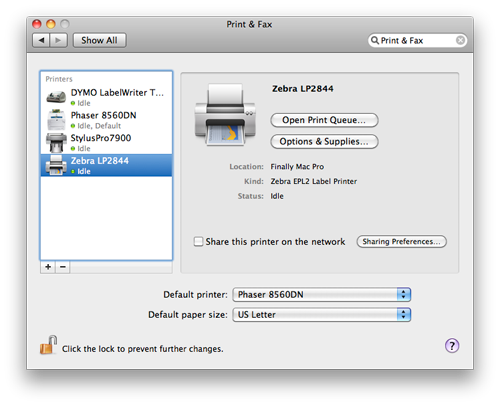The image size is (500, 406).
Task: Click the 'Finally Mac Pro' location text
Action: [297, 167]
